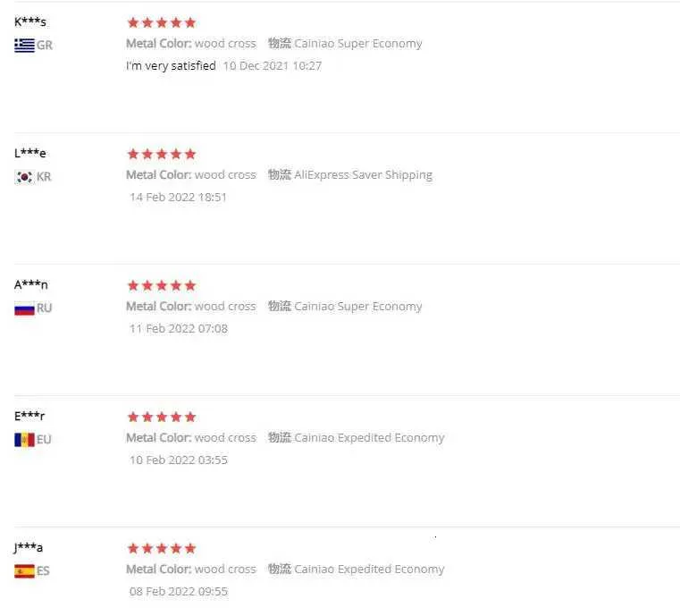Click the "I'm very satisfied" review text
The height and width of the screenshot is (616, 680).
[x=171, y=65]
